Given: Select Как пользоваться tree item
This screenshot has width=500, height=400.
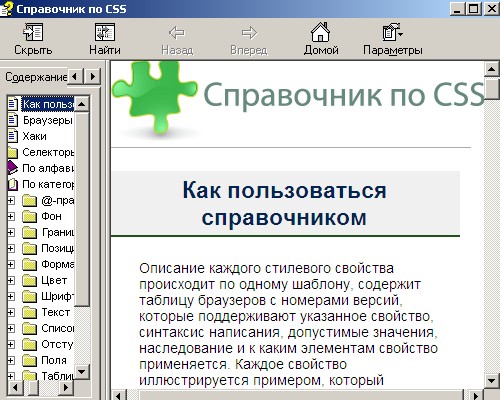Looking at the screenshot, I should 48,104.
